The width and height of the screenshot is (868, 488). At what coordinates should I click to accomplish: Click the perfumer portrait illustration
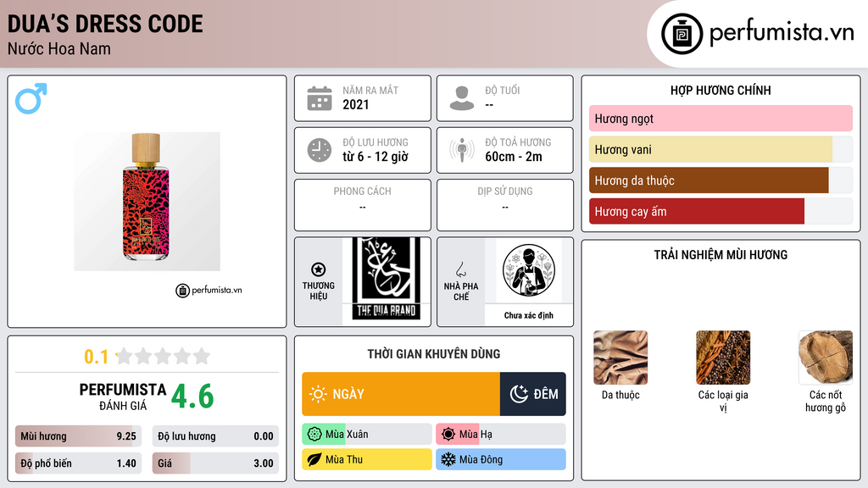(x=529, y=270)
